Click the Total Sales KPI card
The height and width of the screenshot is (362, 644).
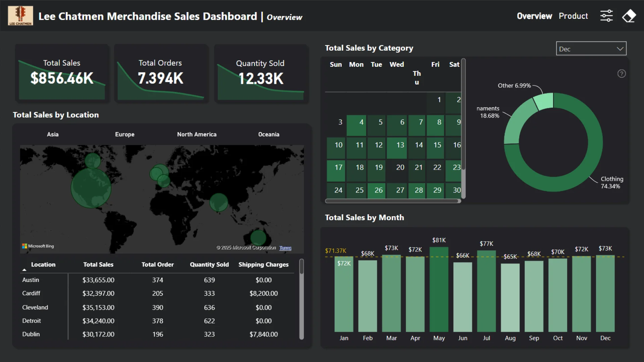point(62,73)
